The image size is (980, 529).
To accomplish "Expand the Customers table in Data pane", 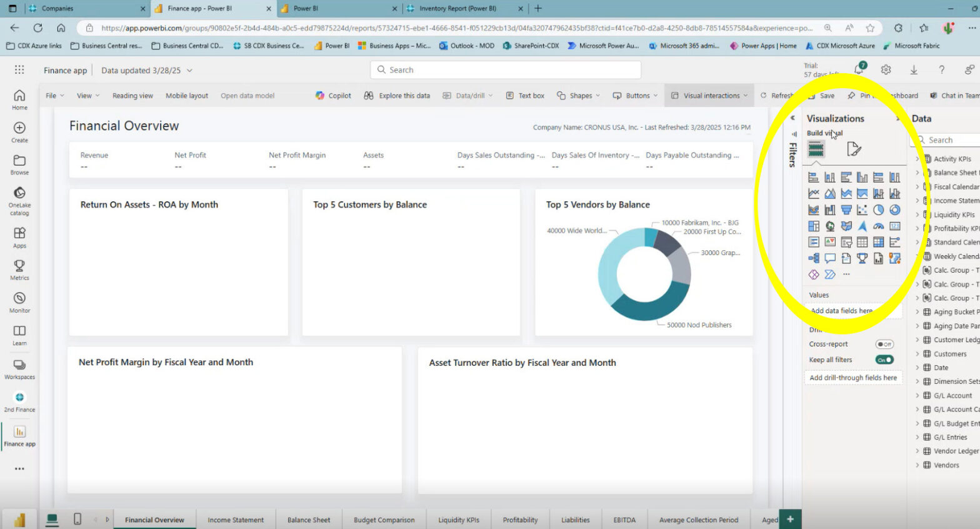I will click(x=917, y=354).
